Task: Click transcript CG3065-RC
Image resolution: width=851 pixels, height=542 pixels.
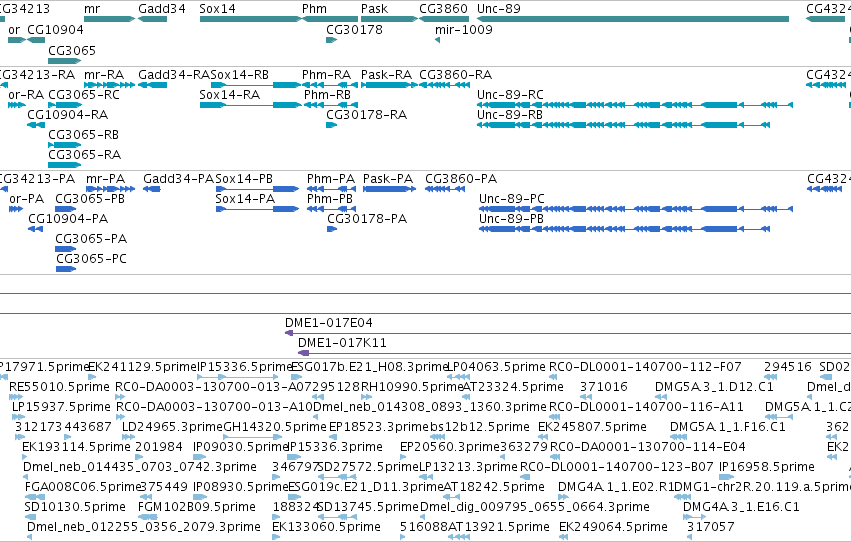Action: pos(65,105)
